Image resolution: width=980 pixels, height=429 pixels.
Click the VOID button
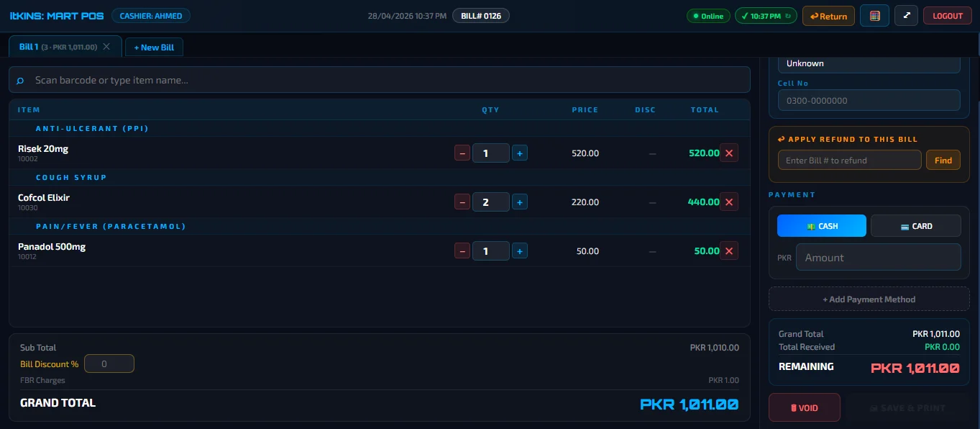(x=804, y=408)
